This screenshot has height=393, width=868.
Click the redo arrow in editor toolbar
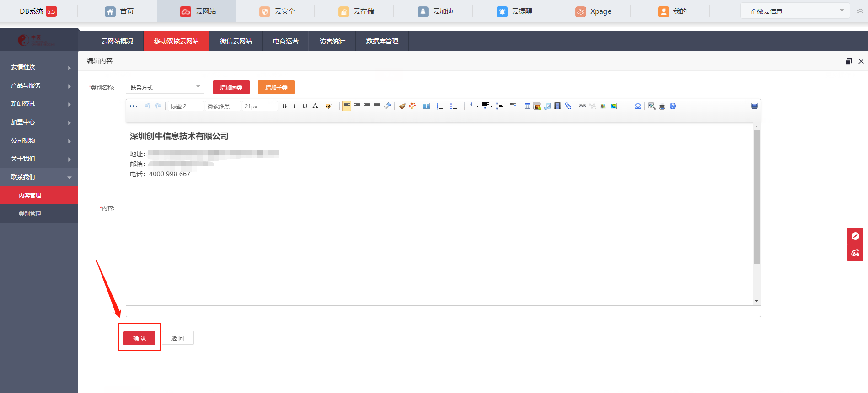(158, 106)
